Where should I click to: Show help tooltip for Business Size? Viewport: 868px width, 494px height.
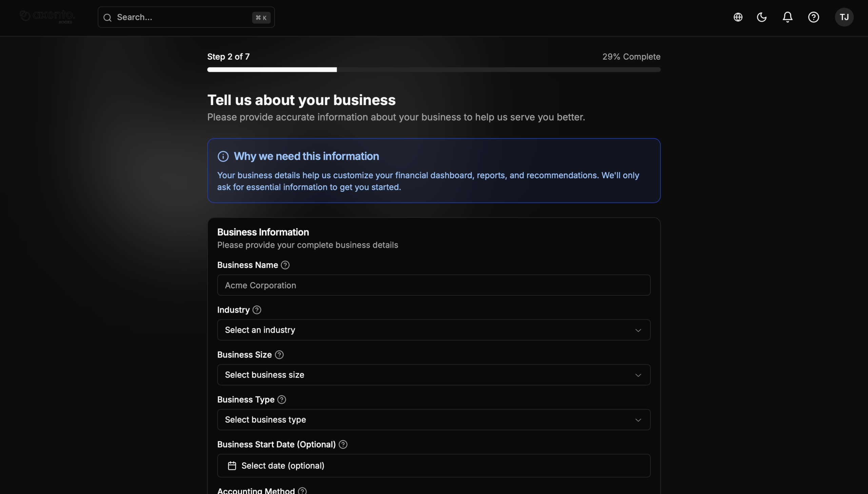click(279, 354)
